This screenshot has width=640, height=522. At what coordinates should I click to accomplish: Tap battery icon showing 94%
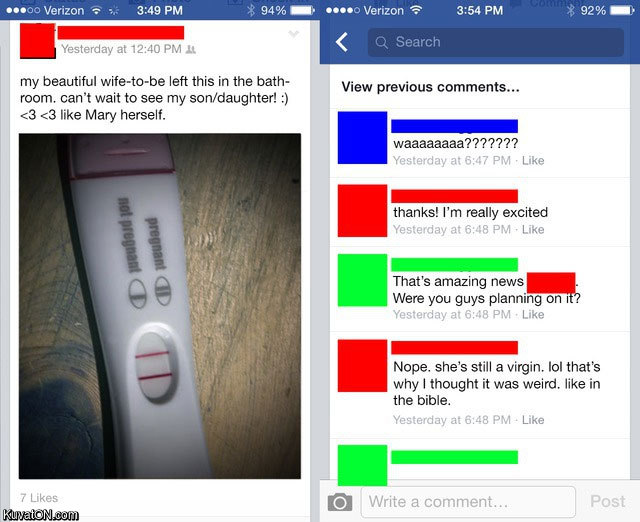(x=302, y=10)
